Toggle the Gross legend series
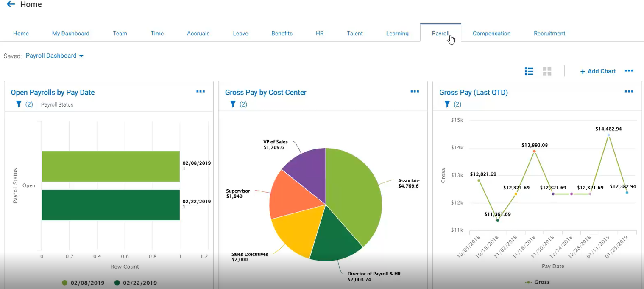The width and height of the screenshot is (644, 289). click(x=537, y=282)
